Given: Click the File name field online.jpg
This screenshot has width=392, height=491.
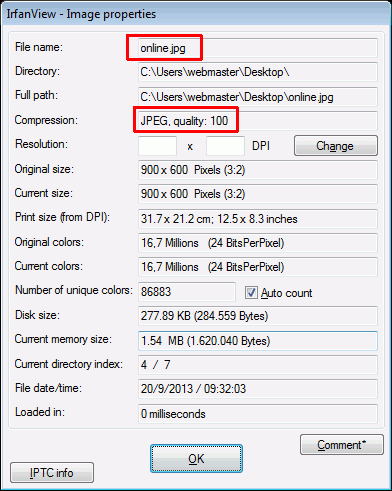Looking at the screenshot, I should (258, 48).
